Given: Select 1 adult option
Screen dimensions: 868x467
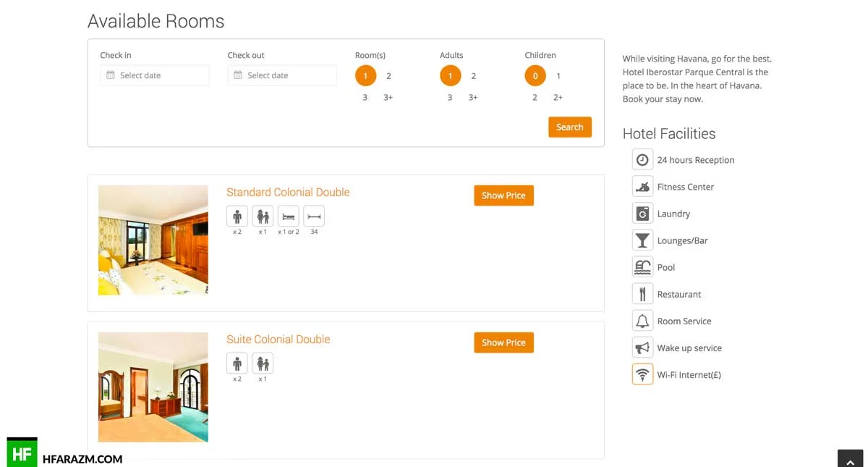Looking at the screenshot, I should pos(450,76).
